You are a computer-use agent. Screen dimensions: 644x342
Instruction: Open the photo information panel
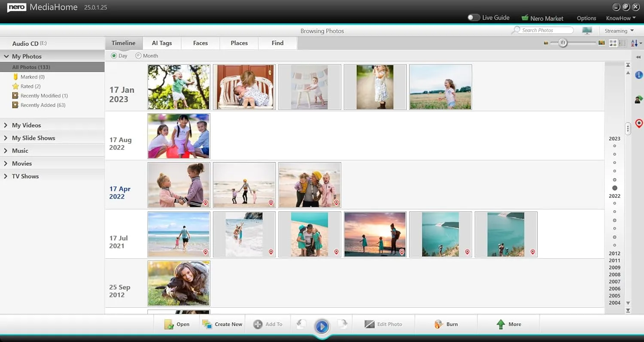[638, 75]
